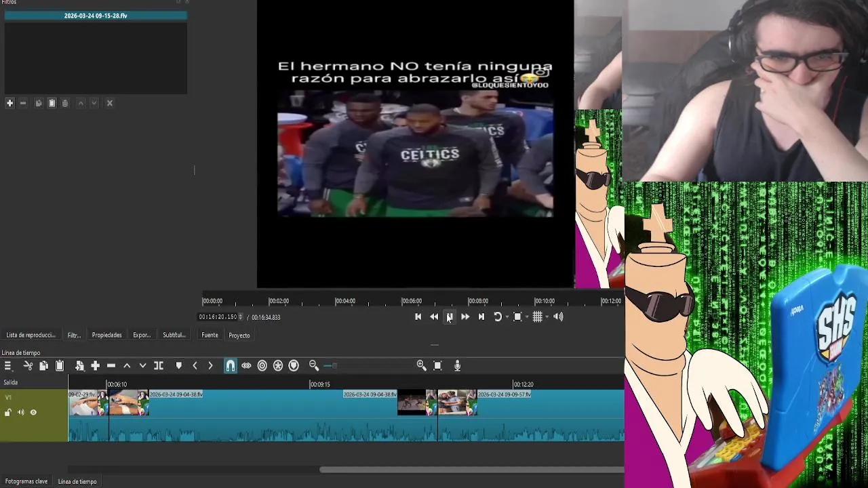Paste filters in the Filtros panel
The image size is (868, 488).
pyautogui.click(x=52, y=103)
